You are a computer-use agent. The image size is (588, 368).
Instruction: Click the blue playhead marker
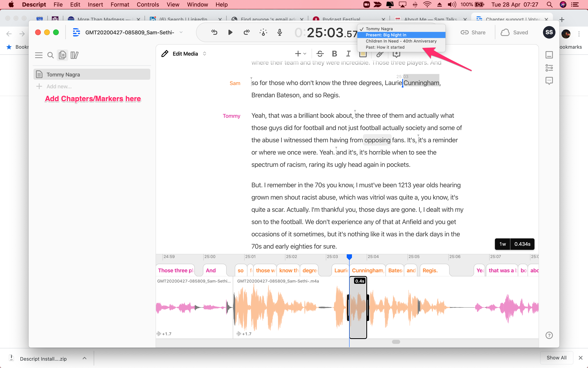(349, 257)
